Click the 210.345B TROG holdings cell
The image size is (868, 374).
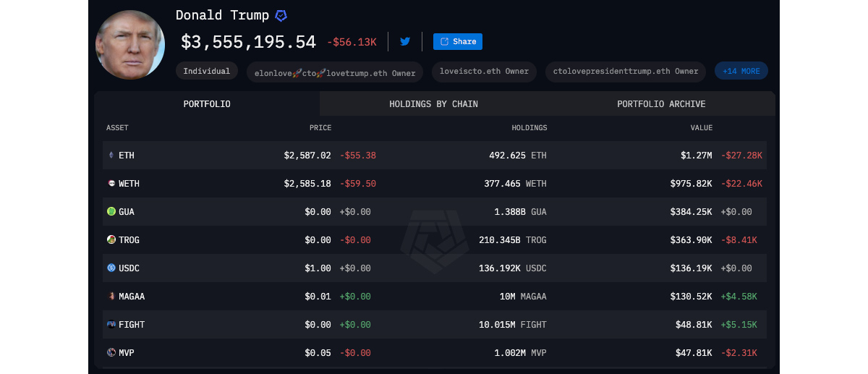click(513, 240)
